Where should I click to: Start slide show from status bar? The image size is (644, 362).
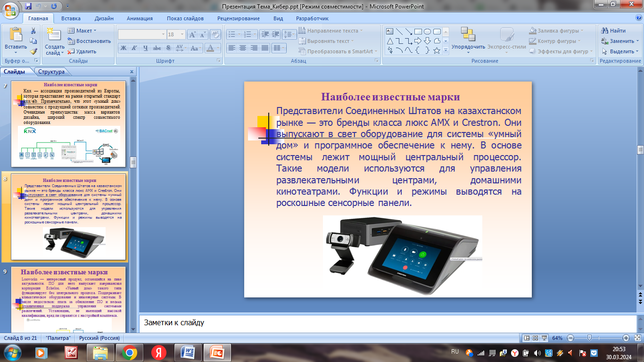coord(545,338)
